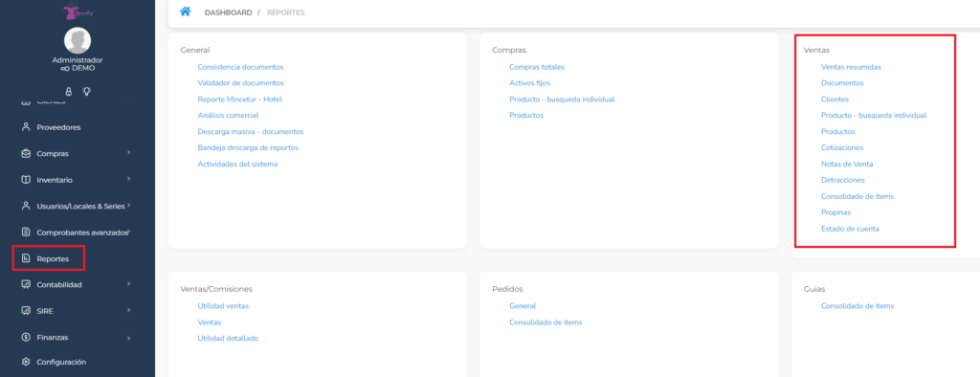Click the Proveedores person icon
980x377 pixels.
coord(26,127)
